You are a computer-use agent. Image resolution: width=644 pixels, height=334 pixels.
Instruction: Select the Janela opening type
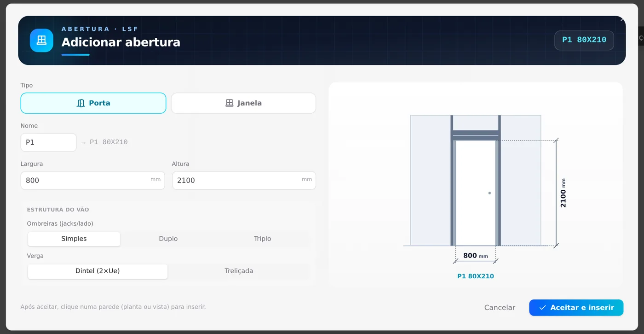click(x=243, y=103)
